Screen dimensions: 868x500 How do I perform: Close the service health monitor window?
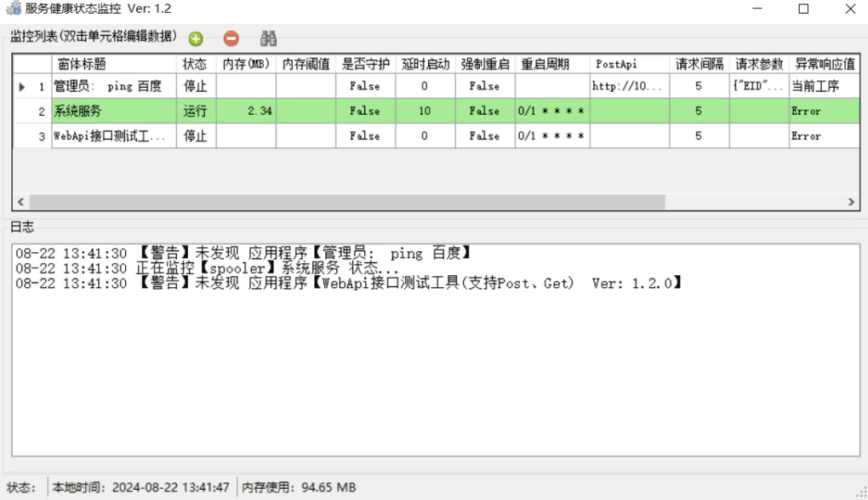point(849,9)
